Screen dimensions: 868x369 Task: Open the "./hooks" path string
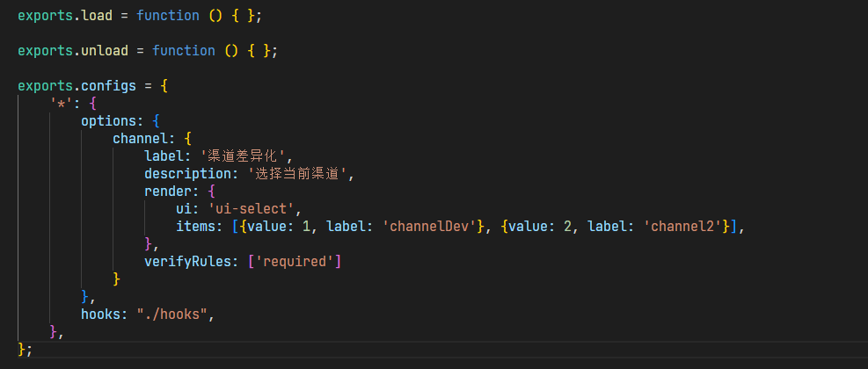pos(175,314)
